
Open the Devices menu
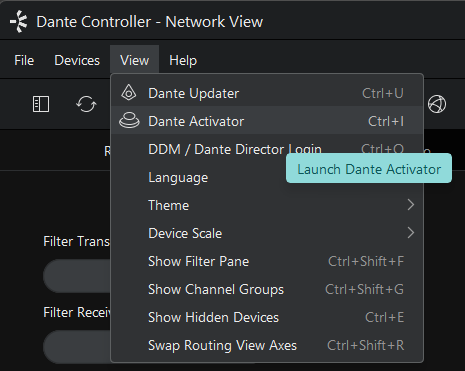click(77, 60)
